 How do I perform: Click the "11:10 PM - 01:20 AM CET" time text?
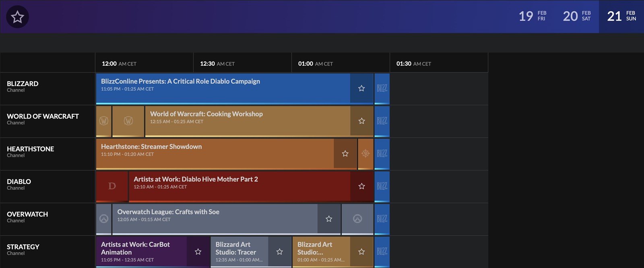coord(127,154)
